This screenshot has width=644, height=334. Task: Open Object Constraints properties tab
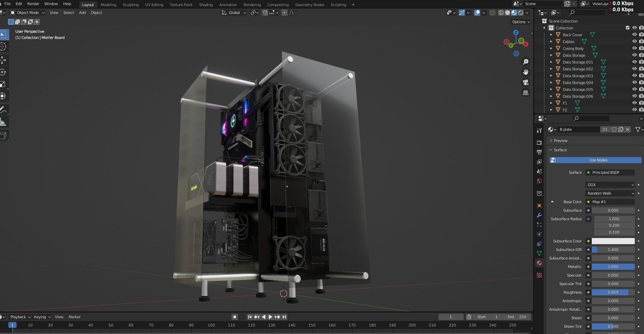click(x=539, y=244)
